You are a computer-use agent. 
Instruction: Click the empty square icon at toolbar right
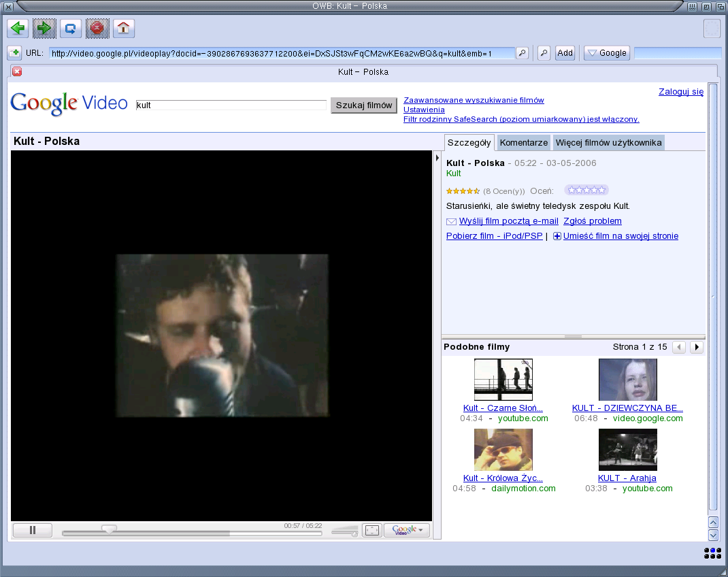(712, 29)
